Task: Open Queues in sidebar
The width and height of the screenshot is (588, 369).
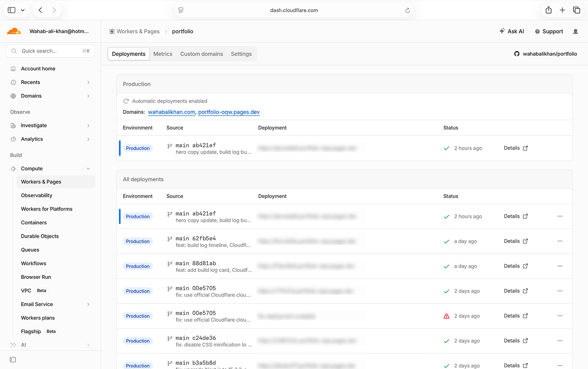Action: [30, 250]
